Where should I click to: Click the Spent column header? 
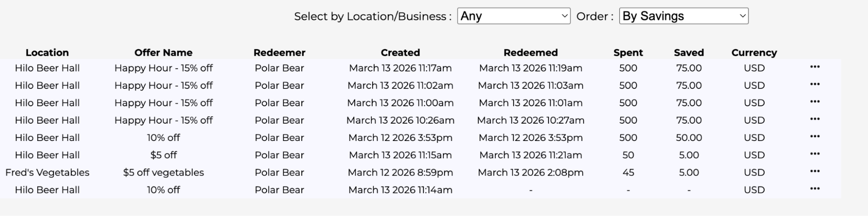point(628,52)
